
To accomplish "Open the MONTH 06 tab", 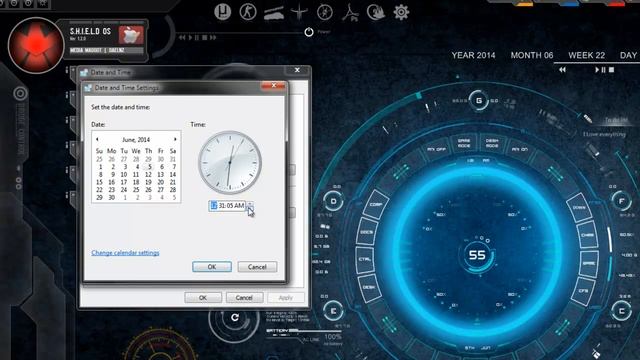I will coord(532,55).
